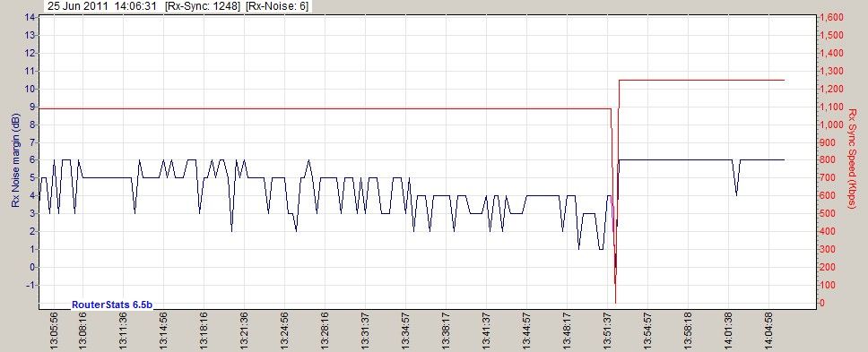Viewport: 868px width, 352px height.
Task: Click the 300 tick on sync speed axis
Action: 829,249
